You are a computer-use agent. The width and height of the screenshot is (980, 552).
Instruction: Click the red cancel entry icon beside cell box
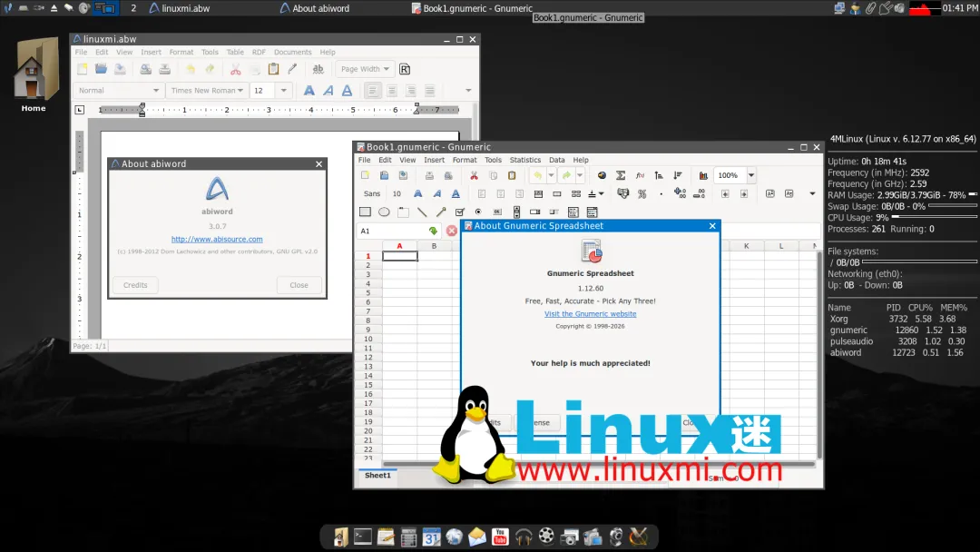[452, 231]
